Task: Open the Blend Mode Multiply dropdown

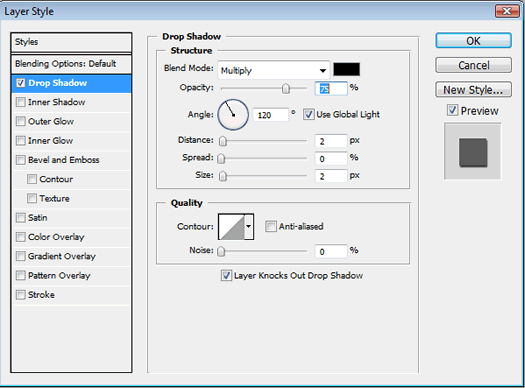Action: [x=274, y=70]
